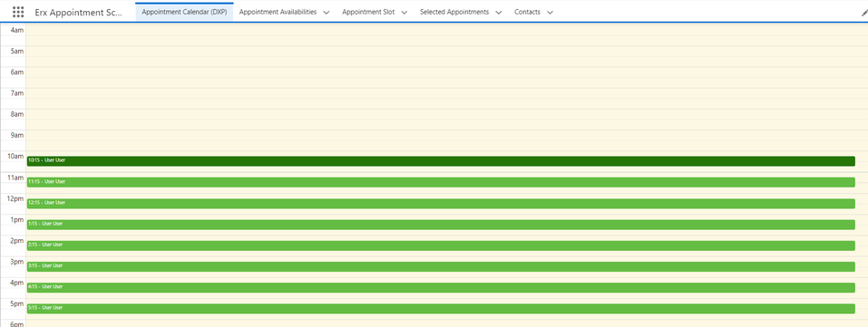868x327 pixels.
Task: Open the Contacts tab
Action: pyautogui.click(x=527, y=12)
